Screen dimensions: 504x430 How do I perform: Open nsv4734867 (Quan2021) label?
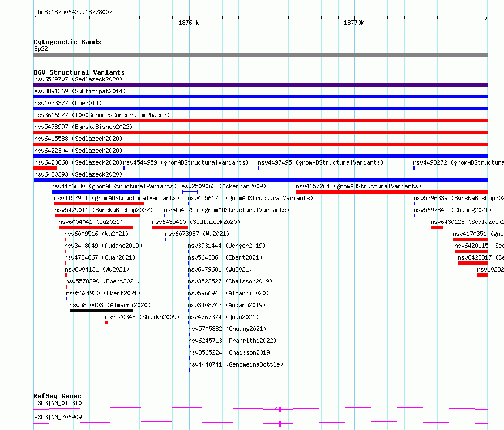pyautogui.click(x=100, y=257)
